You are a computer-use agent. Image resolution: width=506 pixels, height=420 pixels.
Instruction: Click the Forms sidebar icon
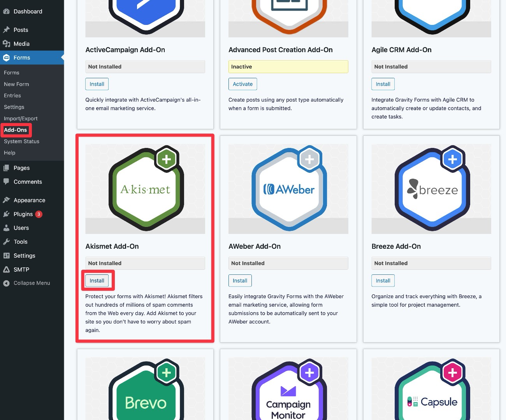tap(7, 58)
